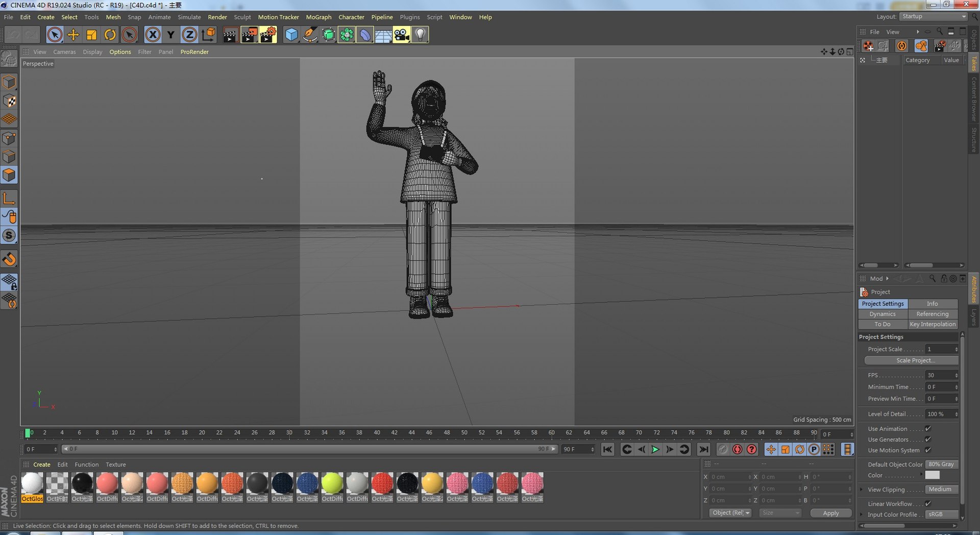Click the Subdivision Surface generator icon

point(328,35)
